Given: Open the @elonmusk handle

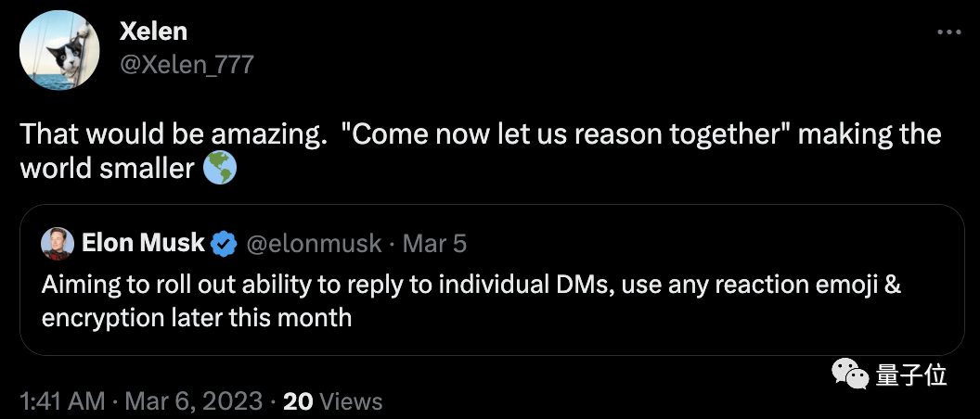Looking at the screenshot, I should 314,244.
